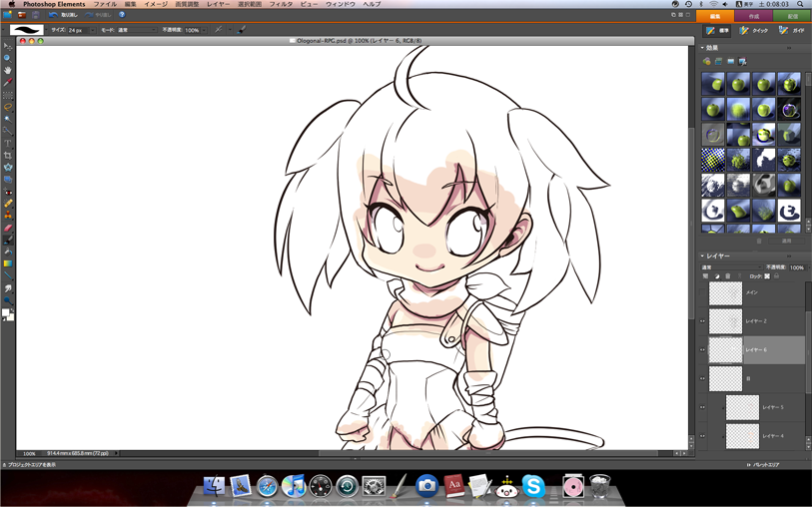Open the フィルタ menu
The width and height of the screenshot is (812, 507).
click(281, 4)
